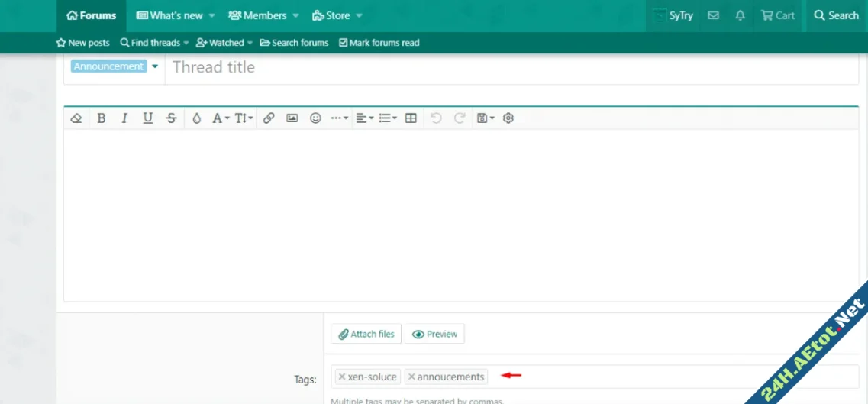The image size is (868, 404).
Task: Insert an image via the toolbar
Action: click(x=292, y=118)
